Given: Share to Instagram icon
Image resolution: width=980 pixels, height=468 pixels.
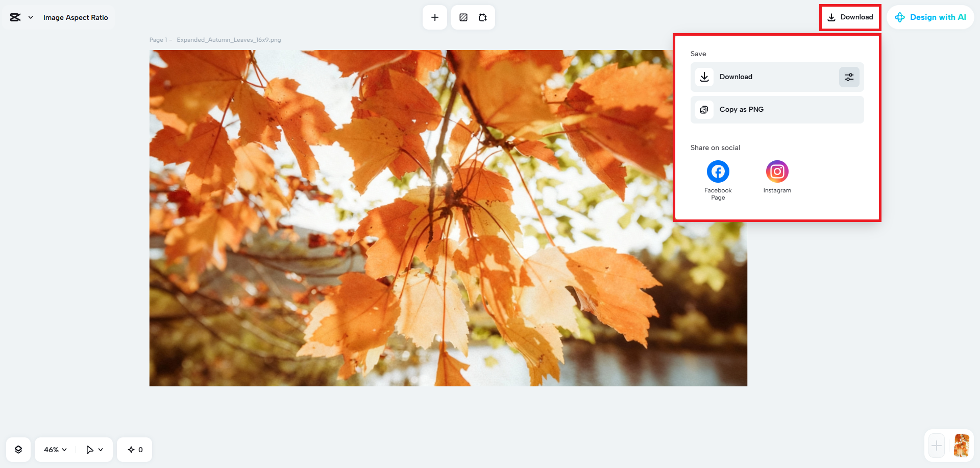Looking at the screenshot, I should [x=777, y=172].
